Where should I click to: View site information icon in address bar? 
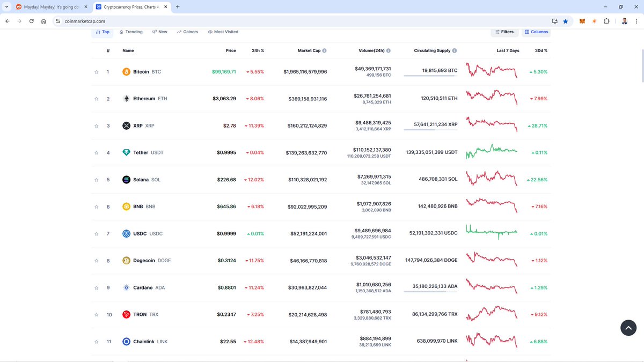point(58,21)
